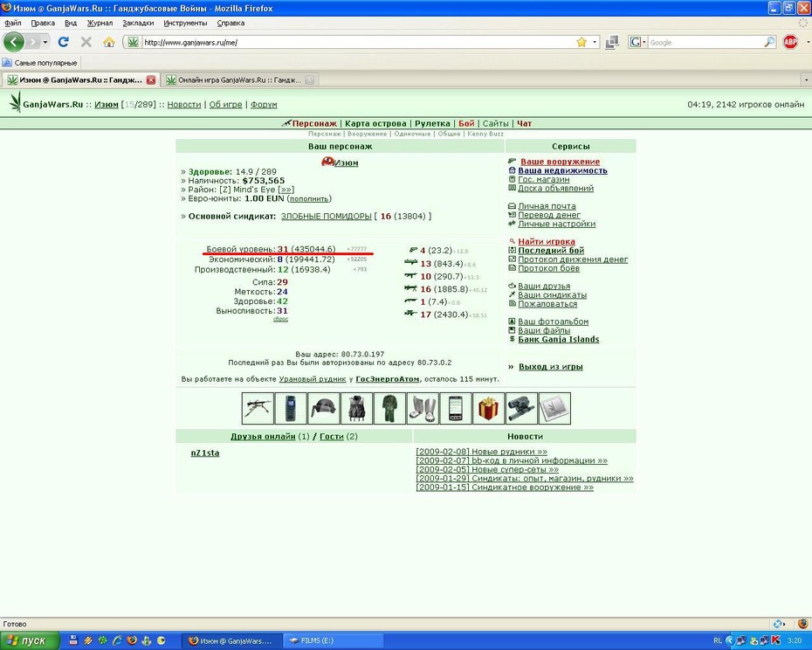Reload the page with the refresh icon

coord(63,42)
